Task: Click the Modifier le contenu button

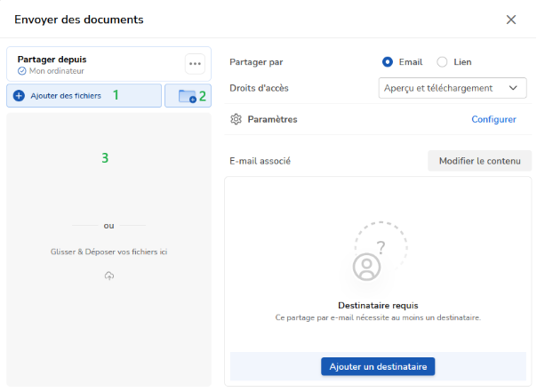Action: [x=479, y=161]
